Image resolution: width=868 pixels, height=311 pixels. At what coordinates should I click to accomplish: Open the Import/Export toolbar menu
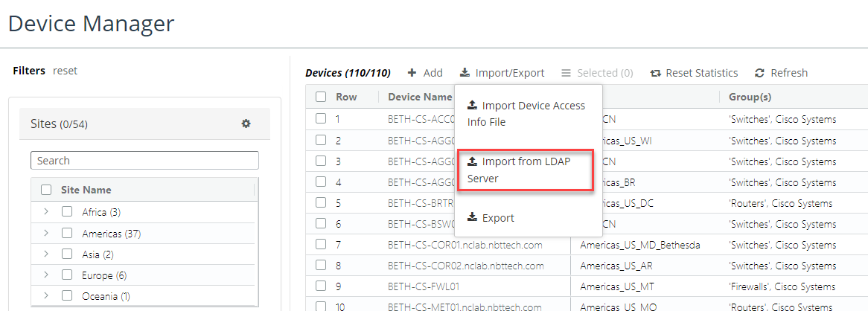pos(502,73)
